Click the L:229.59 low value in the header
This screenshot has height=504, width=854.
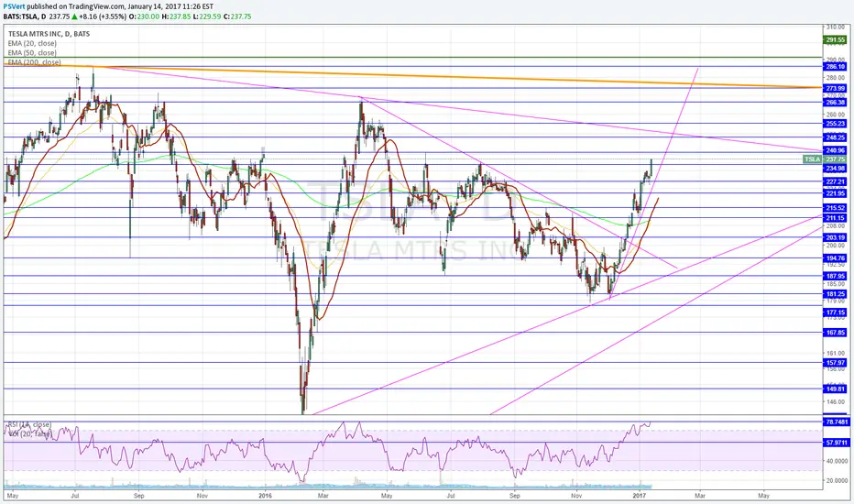pyautogui.click(x=207, y=16)
